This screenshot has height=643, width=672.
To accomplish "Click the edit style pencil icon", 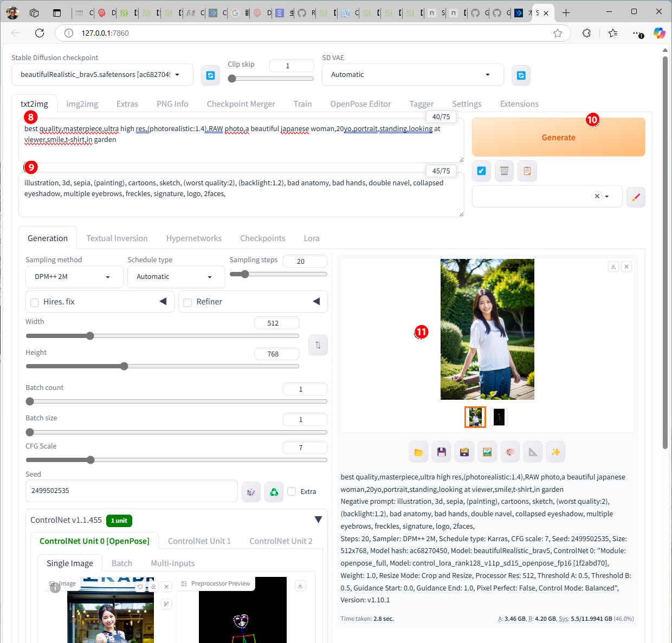I will (636, 197).
